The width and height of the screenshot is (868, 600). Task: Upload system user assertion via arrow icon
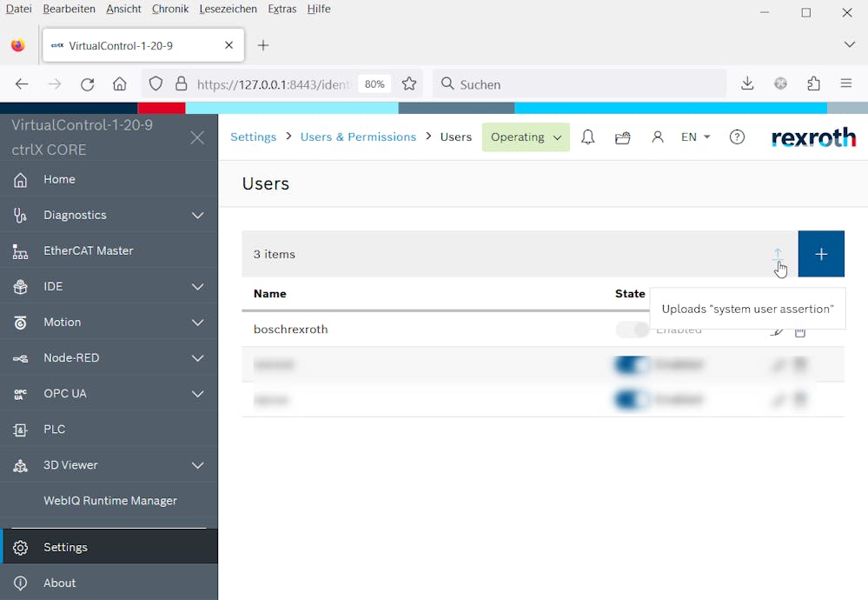778,254
